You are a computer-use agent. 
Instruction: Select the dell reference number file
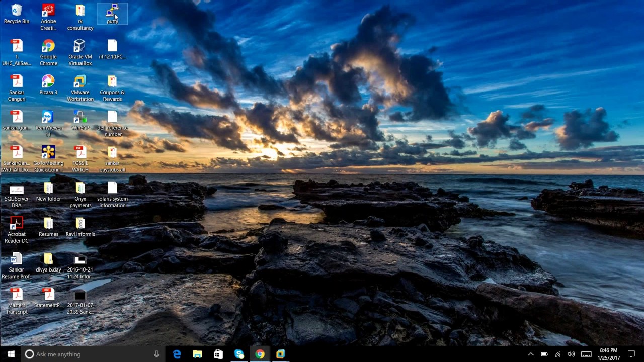point(112,124)
